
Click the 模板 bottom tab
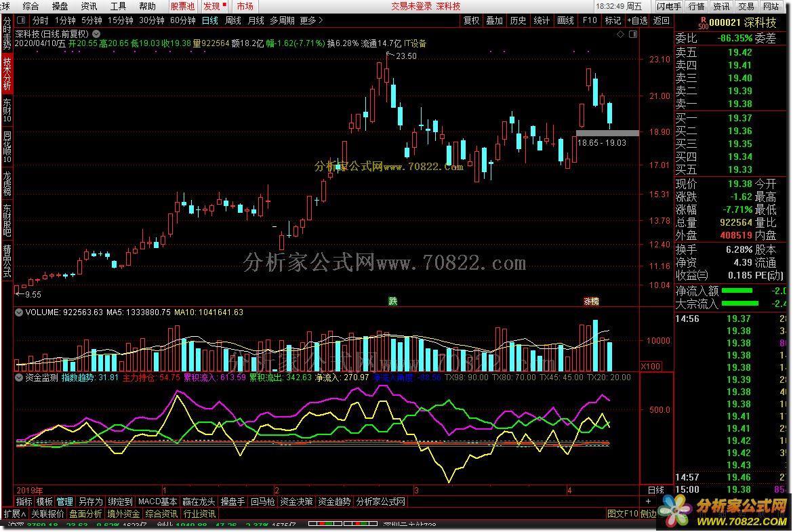click(45, 502)
